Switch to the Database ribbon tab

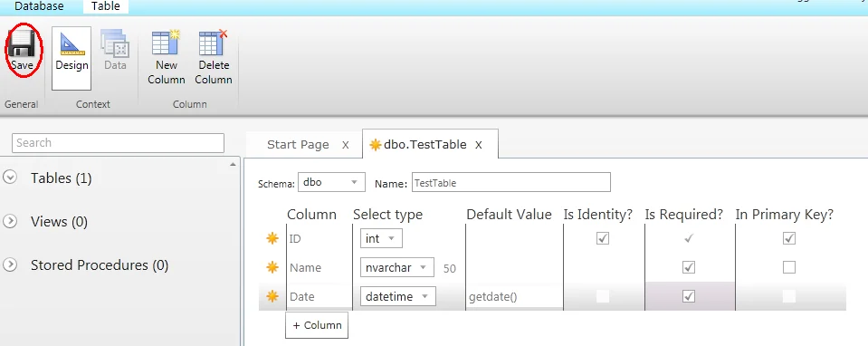click(39, 6)
